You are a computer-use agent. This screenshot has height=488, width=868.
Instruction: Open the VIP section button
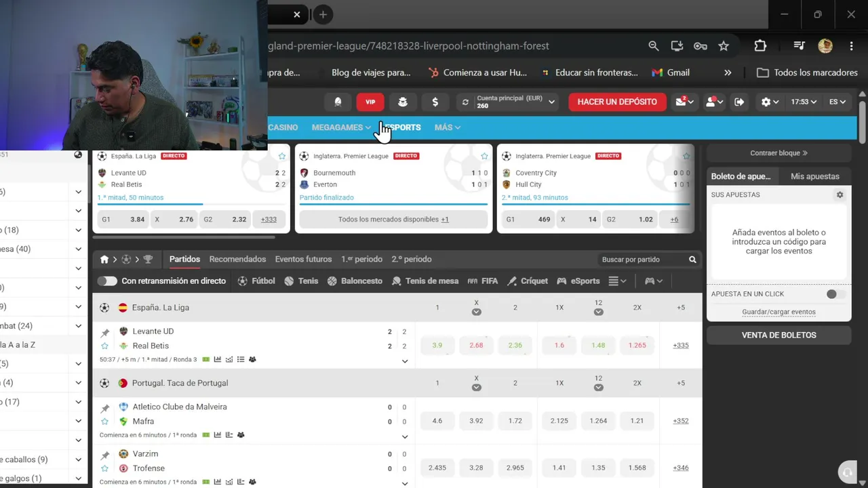coord(370,102)
